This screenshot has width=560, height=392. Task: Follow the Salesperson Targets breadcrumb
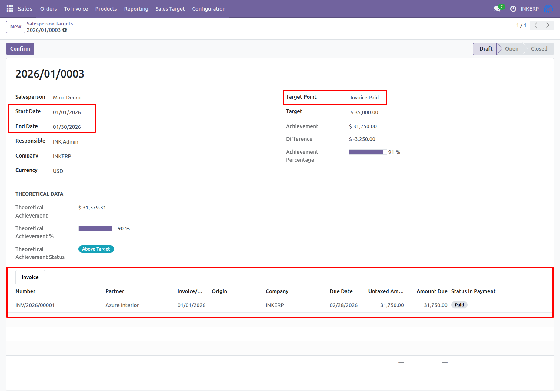[50, 24]
